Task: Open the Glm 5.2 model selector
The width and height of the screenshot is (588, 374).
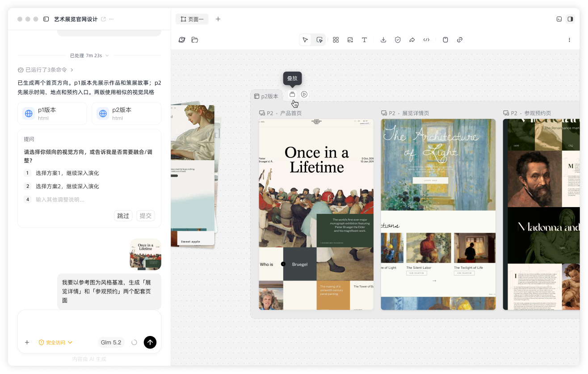Action: pyautogui.click(x=111, y=342)
